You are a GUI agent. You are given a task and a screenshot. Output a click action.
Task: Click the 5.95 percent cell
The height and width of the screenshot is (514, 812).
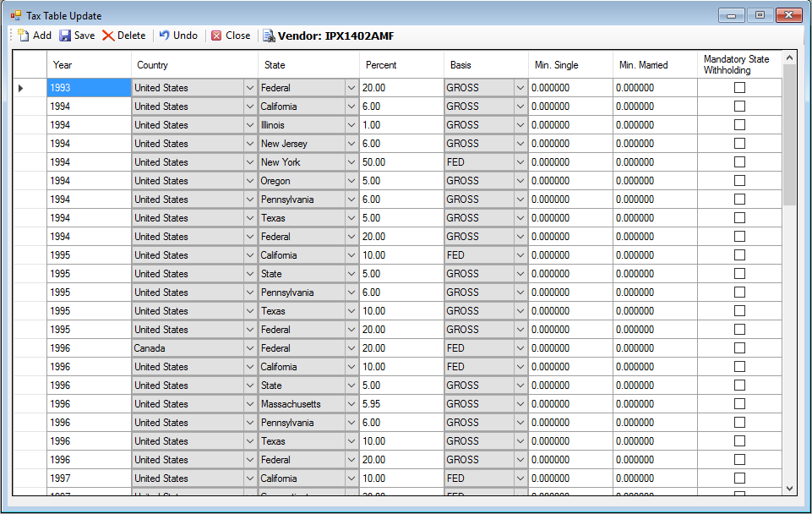pyautogui.click(x=401, y=404)
